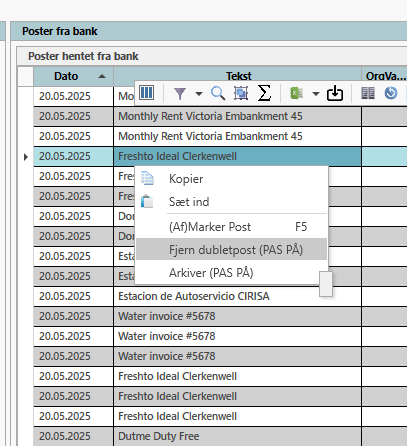This screenshot has height=446, width=407.
Task: Click the blue circular refresh icon
Action: [391, 93]
